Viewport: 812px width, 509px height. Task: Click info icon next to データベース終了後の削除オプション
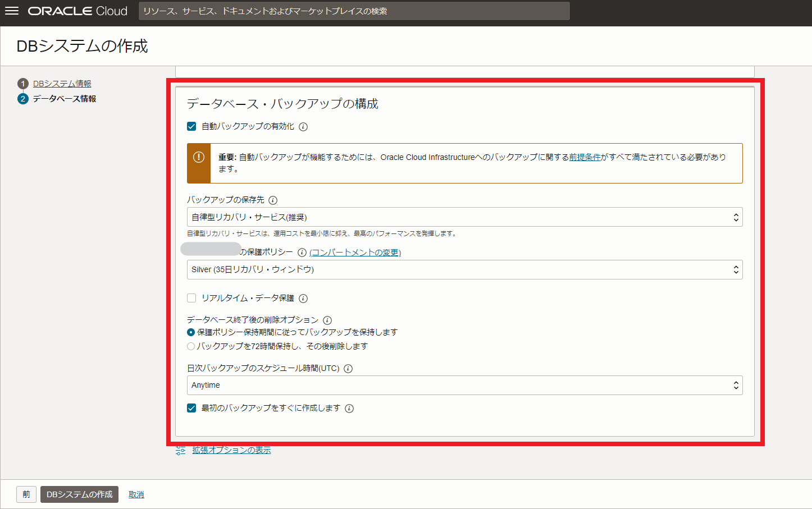coord(327,320)
